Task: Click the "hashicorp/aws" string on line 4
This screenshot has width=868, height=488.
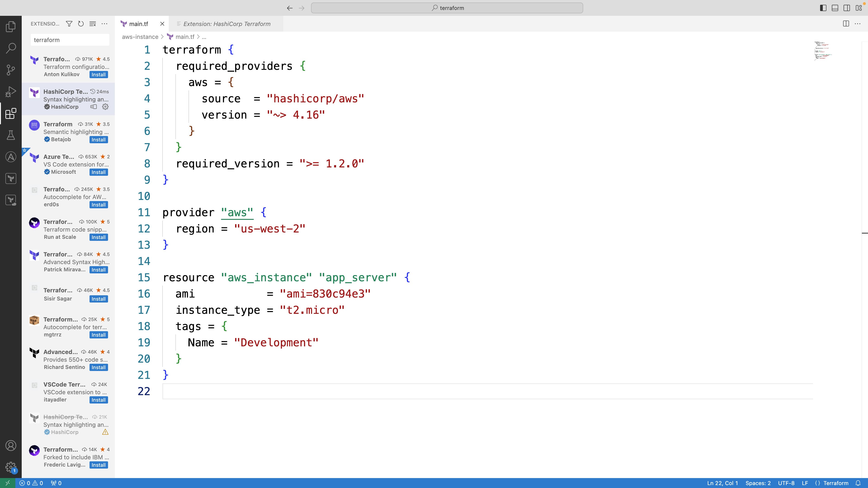Action: [315, 99]
